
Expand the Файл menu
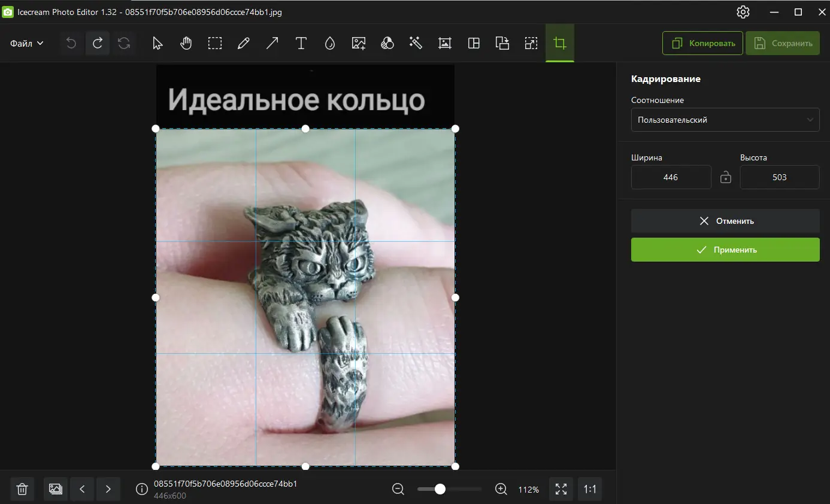[x=26, y=42]
